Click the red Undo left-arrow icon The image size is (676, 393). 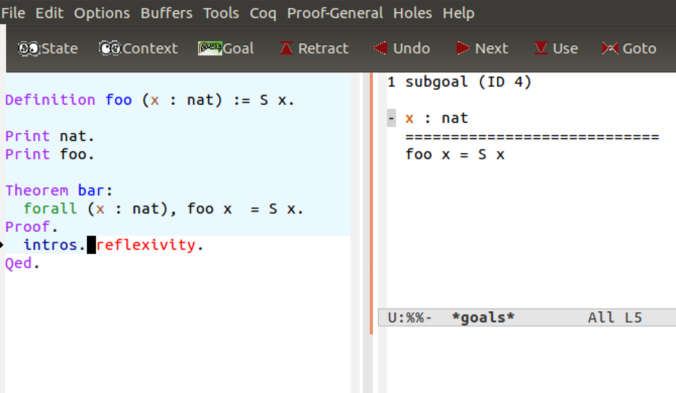tap(380, 48)
